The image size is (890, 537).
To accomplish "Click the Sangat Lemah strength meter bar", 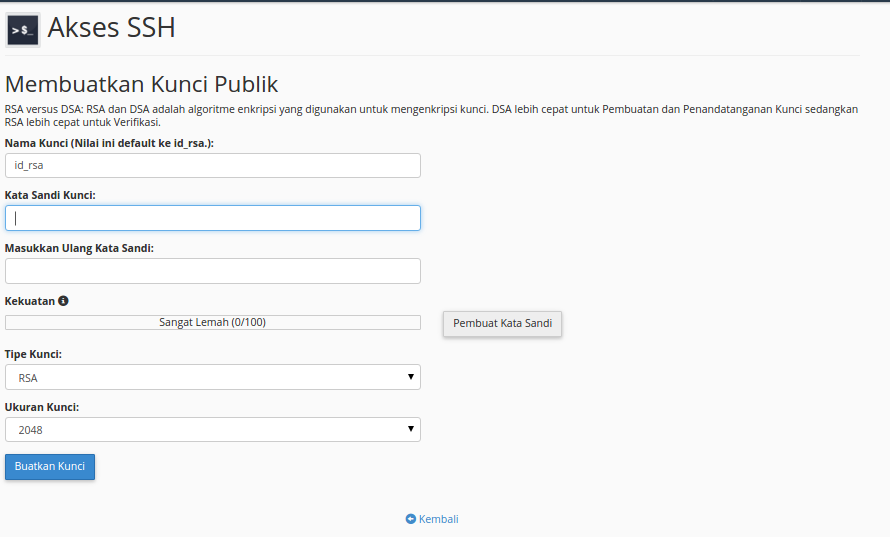I will (x=212, y=323).
